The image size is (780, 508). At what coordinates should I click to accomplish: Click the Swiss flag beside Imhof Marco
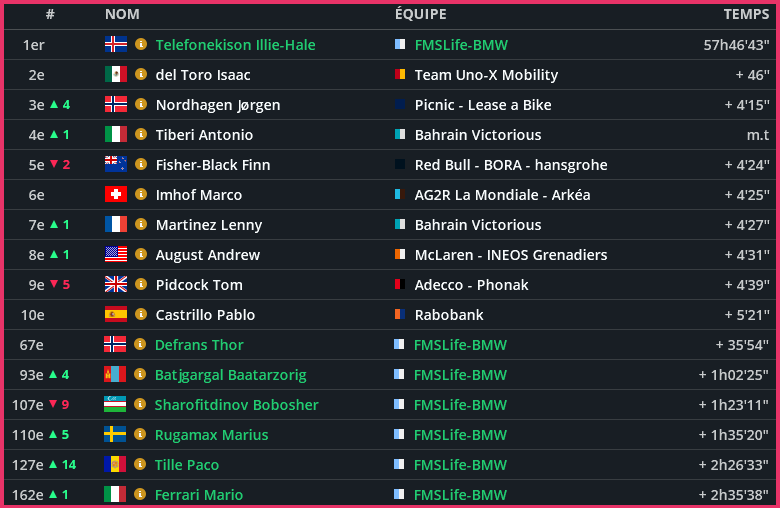click(x=116, y=195)
